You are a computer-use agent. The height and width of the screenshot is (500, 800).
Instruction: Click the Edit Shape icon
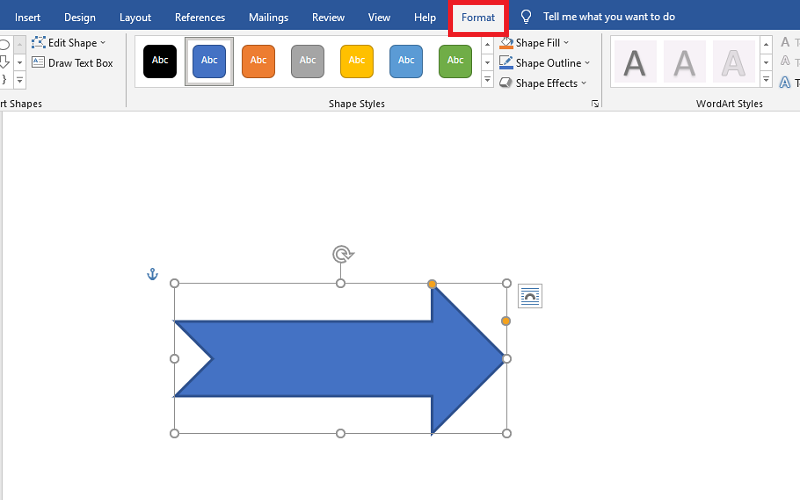coord(39,43)
